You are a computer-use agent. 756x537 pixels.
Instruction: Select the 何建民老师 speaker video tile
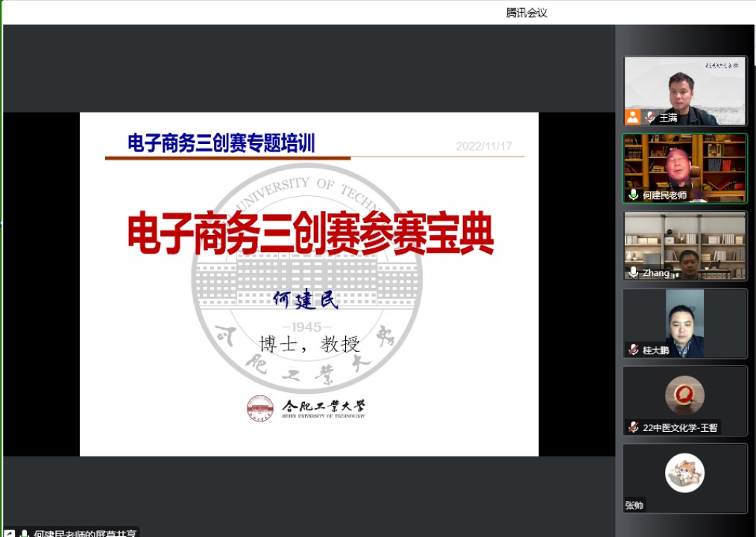pyautogui.click(x=684, y=164)
